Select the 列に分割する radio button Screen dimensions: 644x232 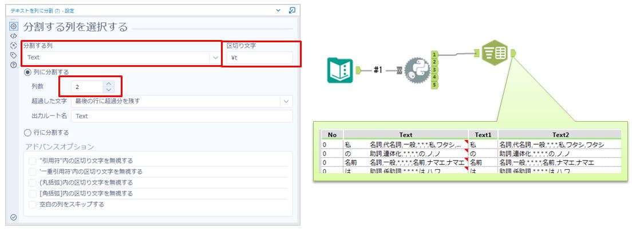(27, 72)
